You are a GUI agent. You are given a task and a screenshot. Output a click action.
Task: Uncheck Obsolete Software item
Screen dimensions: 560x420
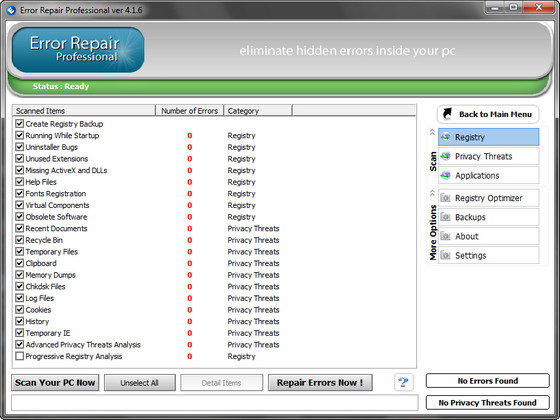coord(20,216)
